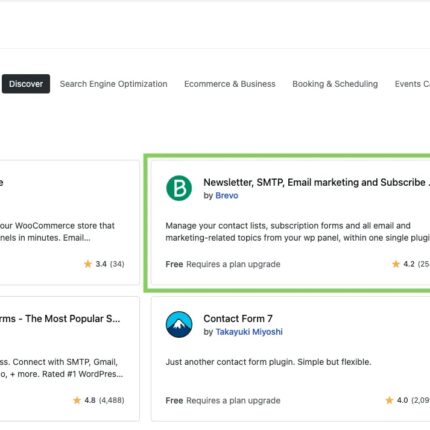Click the Contact Form 7 mountain icon
Screen dimensions: 430x430
(x=179, y=324)
